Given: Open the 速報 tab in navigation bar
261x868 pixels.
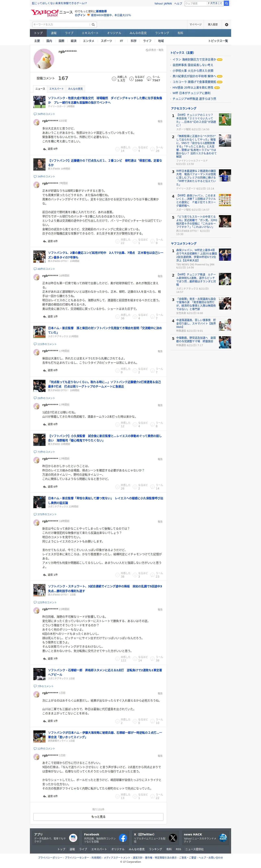Looking at the screenshot, I should coord(54,33).
